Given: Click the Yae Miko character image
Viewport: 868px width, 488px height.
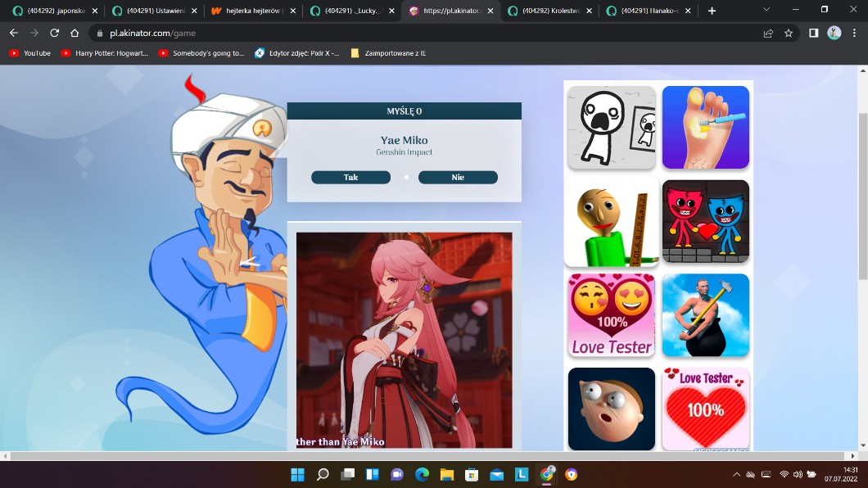Looking at the screenshot, I should 404,340.
